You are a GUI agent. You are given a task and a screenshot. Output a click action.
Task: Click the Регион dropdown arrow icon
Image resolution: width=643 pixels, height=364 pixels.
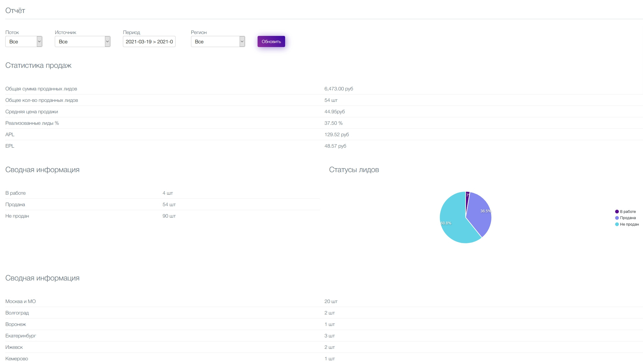[242, 41]
